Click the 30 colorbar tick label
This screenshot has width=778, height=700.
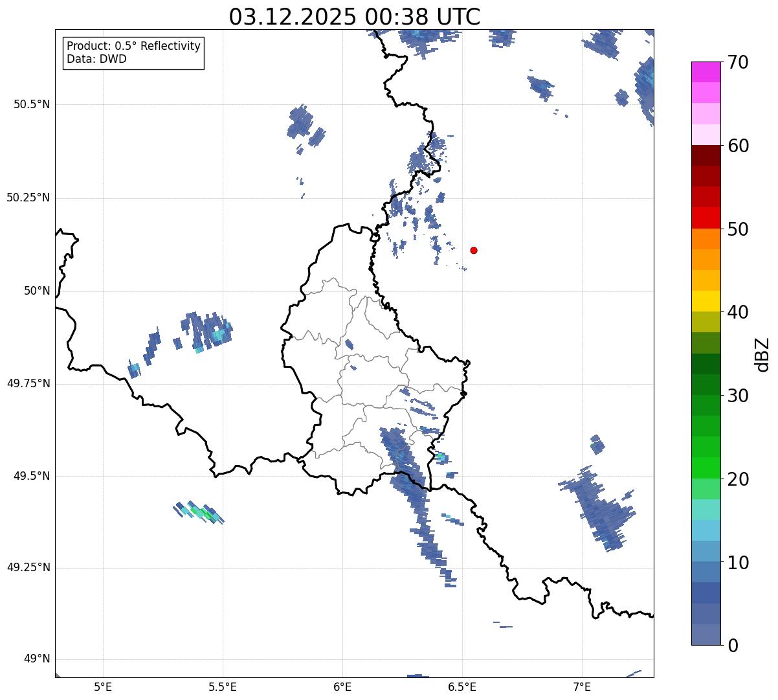pyautogui.click(x=738, y=396)
